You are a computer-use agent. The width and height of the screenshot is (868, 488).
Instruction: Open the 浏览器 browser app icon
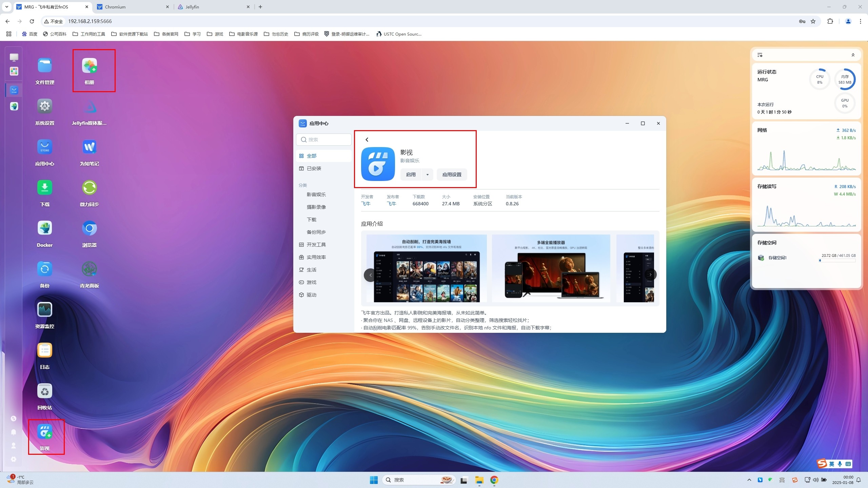(90, 228)
